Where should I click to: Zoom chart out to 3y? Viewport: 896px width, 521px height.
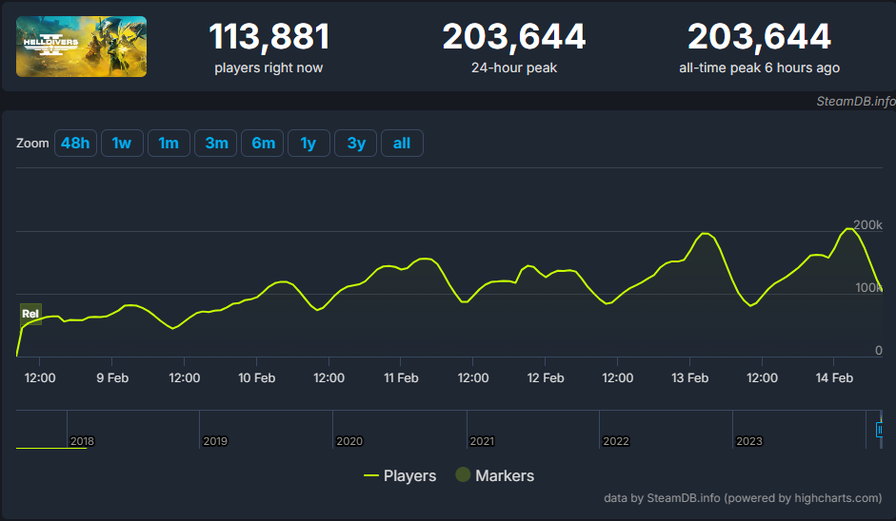point(356,143)
